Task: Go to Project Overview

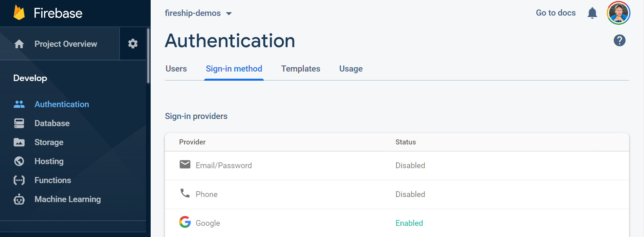Action: pos(65,44)
